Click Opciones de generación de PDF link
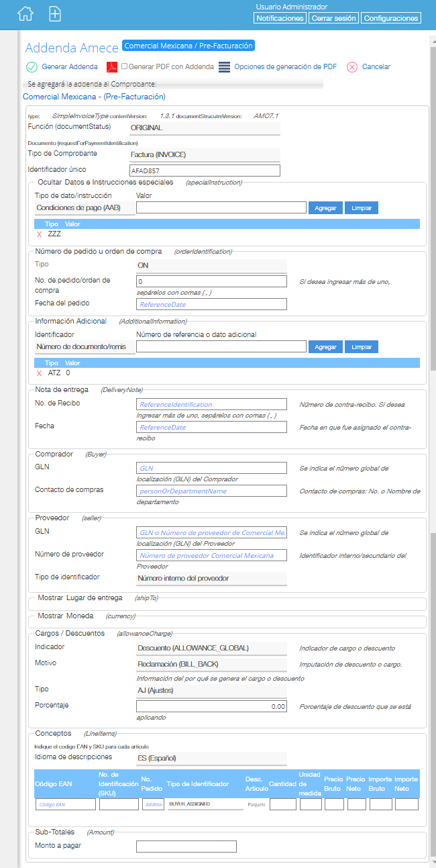 (x=286, y=66)
